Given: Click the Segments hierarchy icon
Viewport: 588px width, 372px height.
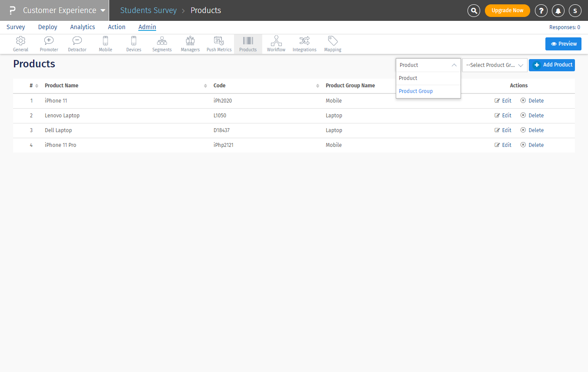Looking at the screenshot, I should coord(162,41).
